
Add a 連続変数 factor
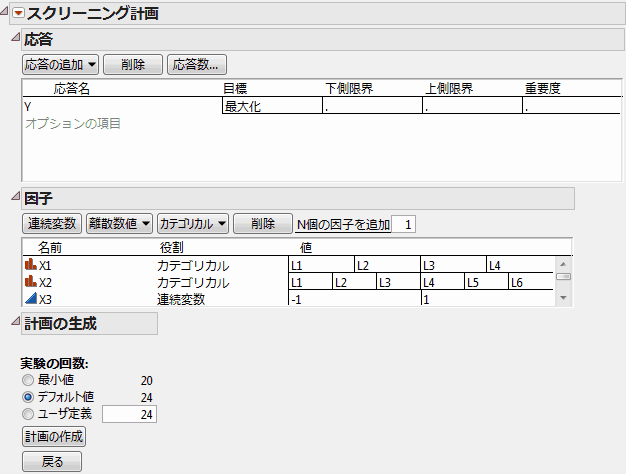pyautogui.click(x=52, y=224)
